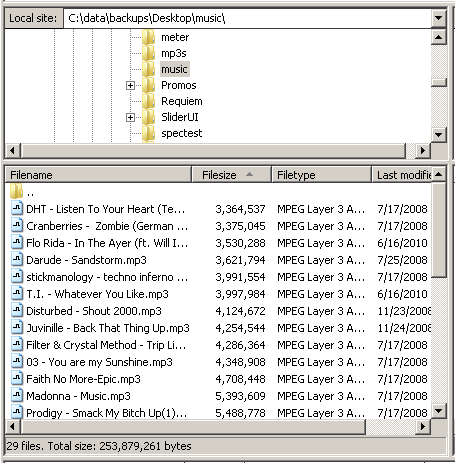Click the date 7/25/2008 in Darude row
The image size is (455, 463).
(402, 260)
